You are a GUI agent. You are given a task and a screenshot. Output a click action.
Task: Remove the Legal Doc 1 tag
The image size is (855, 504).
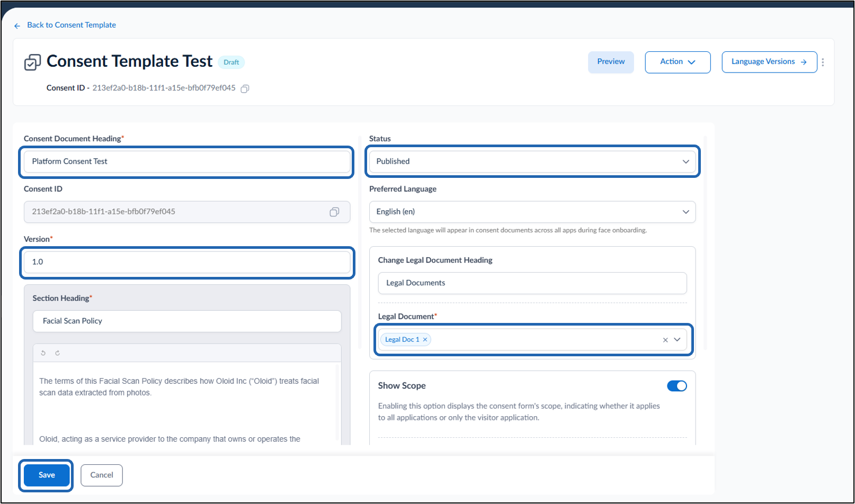click(425, 340)
